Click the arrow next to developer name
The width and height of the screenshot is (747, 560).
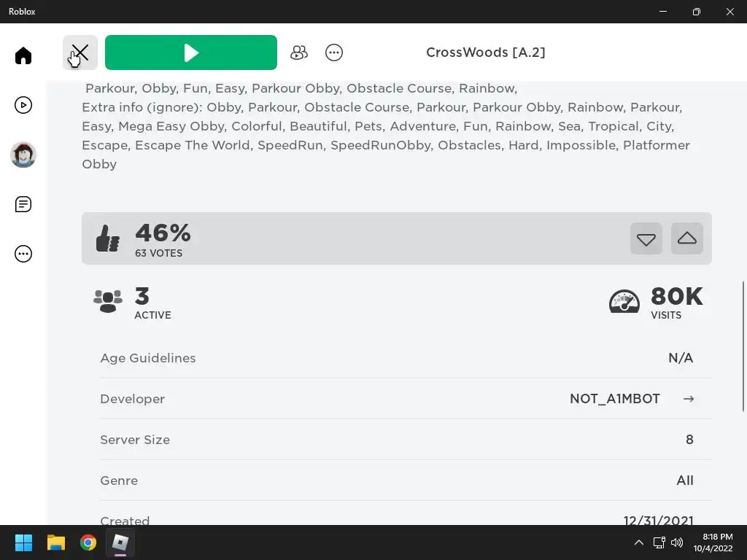(x=689, y=399)
